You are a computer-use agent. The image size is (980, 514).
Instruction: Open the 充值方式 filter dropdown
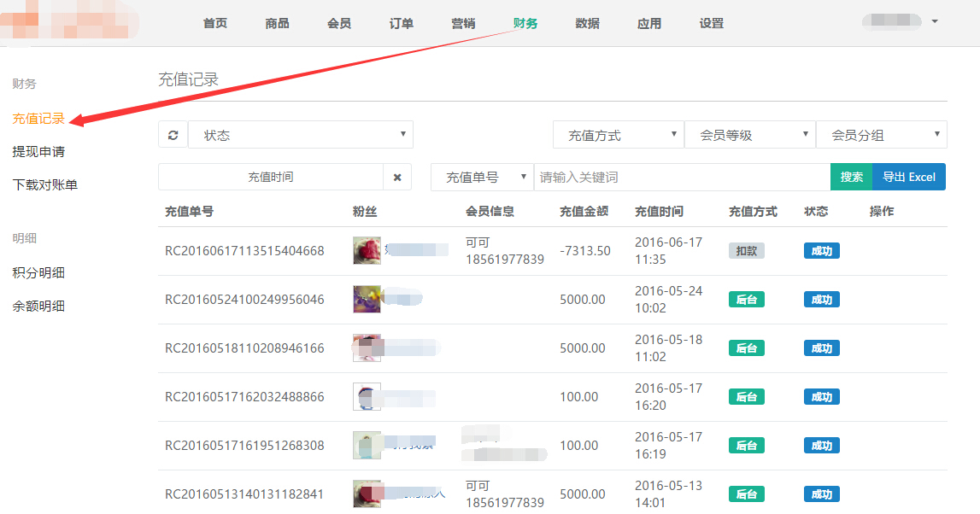click(x=619, y=135)
